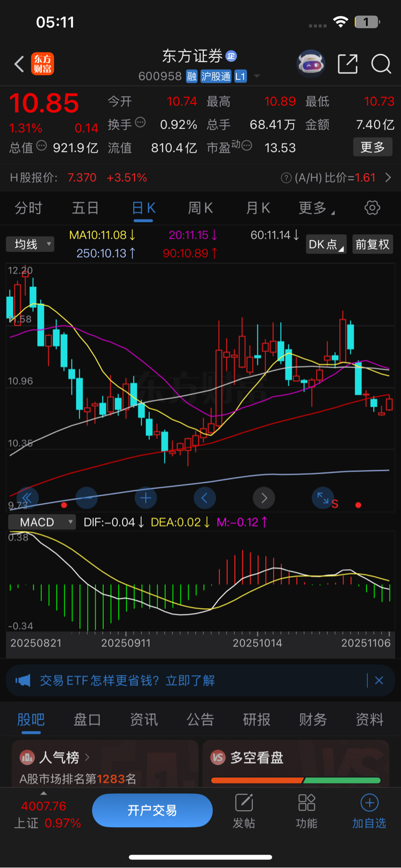Tap the info icon next to 总值
The height and width of the screenshot is (868, 401).
point(42,146)
